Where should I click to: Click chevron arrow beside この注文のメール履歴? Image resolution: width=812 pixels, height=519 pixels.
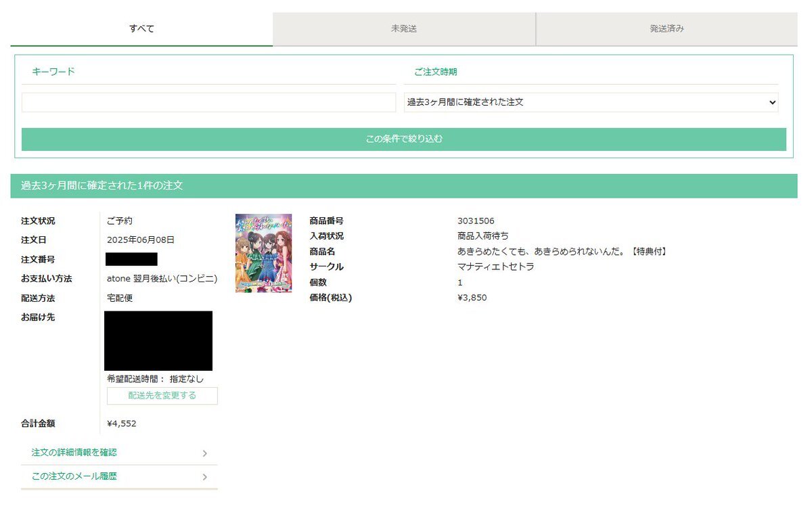204,477
